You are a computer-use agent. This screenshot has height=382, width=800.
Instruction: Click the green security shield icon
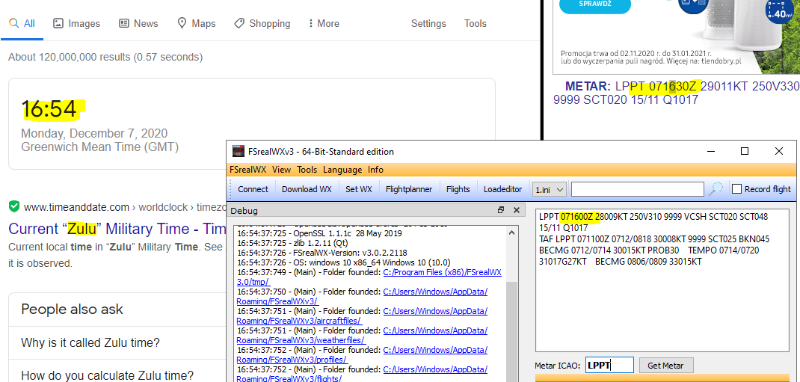[14, 207]
